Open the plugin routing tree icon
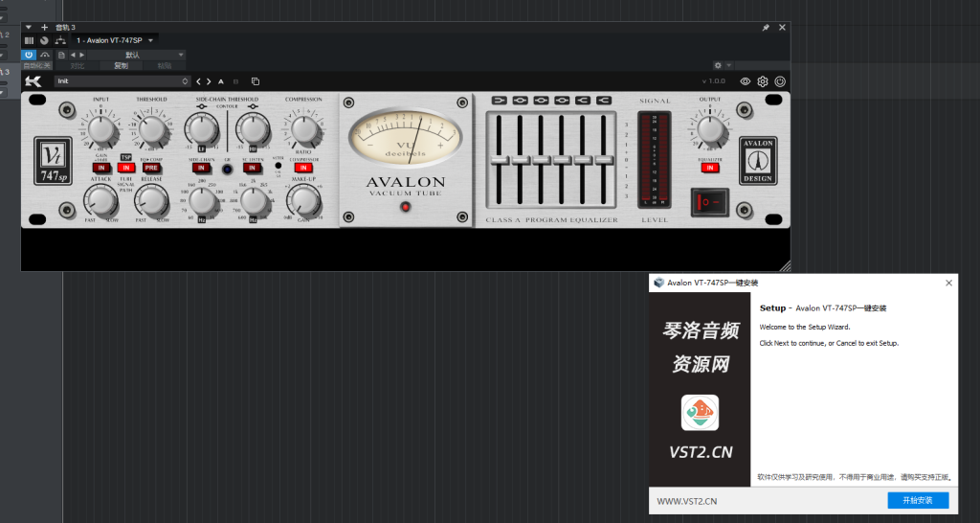 pyautogui.click(x=60, y=40)
